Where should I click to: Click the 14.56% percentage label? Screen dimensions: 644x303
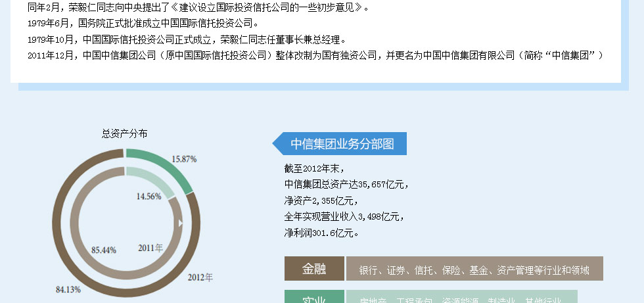pyautogui.click(x=149, y=196)
